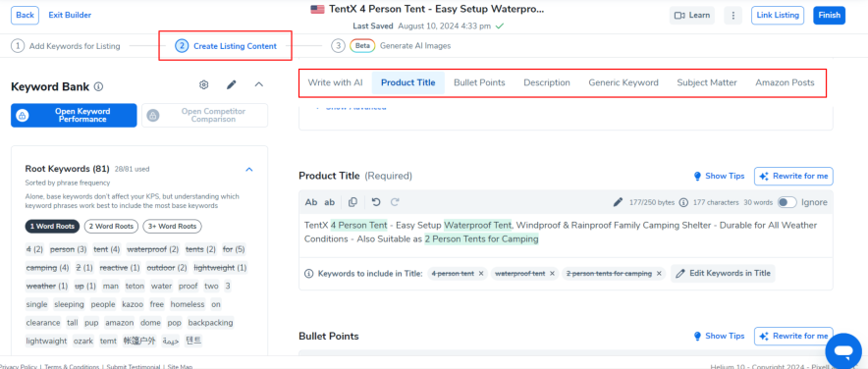Switch to Description tab
The image size is (868, 369).
[x=547, y=82]
